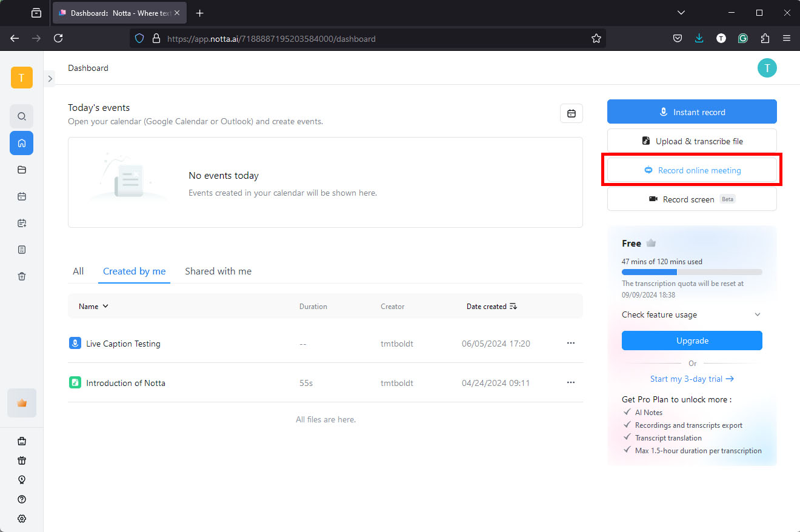Click the Firefox View icon in tab bar
Screen dimensions: 800x532
pyautogui.click(x=36, y=13)
